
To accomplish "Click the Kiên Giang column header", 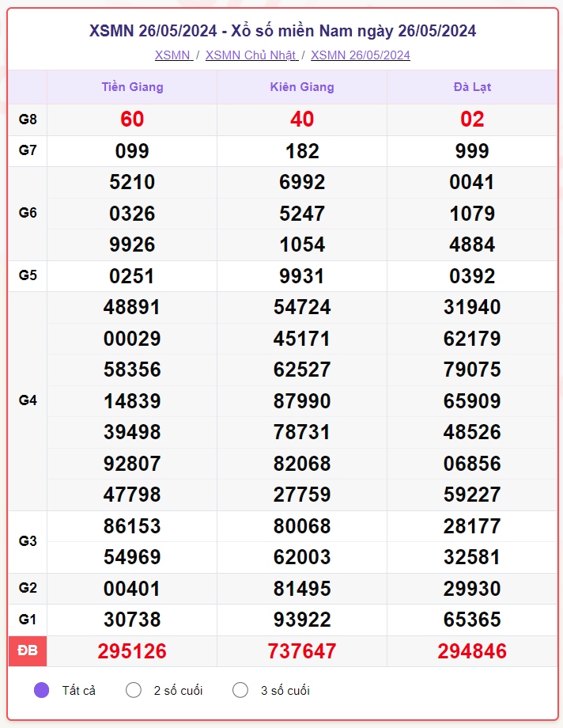I will [302, 87].
